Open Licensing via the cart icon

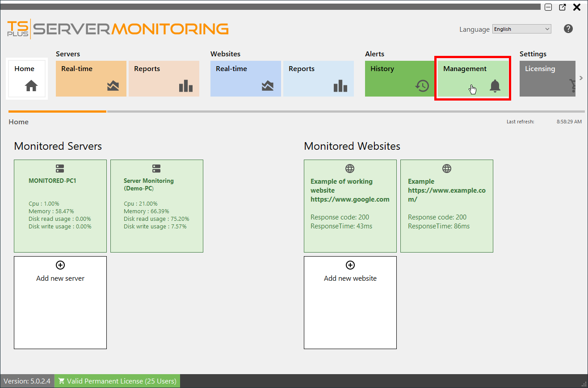pyautogui.click(x=572, y=86)
